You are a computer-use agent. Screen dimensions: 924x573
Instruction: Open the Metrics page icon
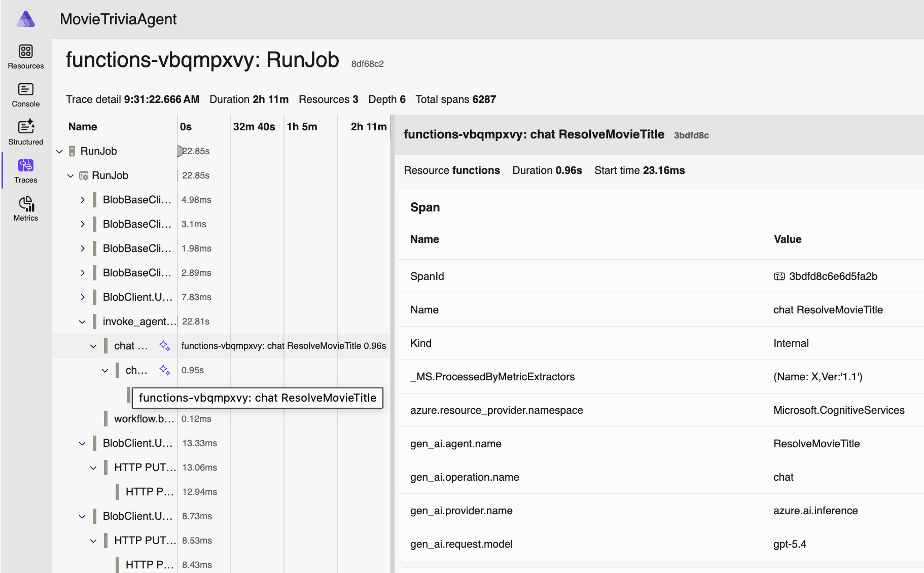[x=26, y=204]
